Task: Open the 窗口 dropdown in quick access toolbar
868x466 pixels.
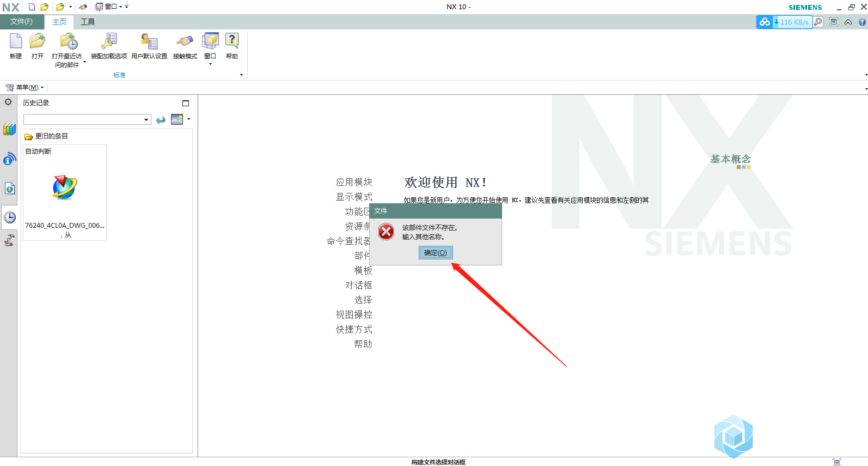Action: point(108,7)
